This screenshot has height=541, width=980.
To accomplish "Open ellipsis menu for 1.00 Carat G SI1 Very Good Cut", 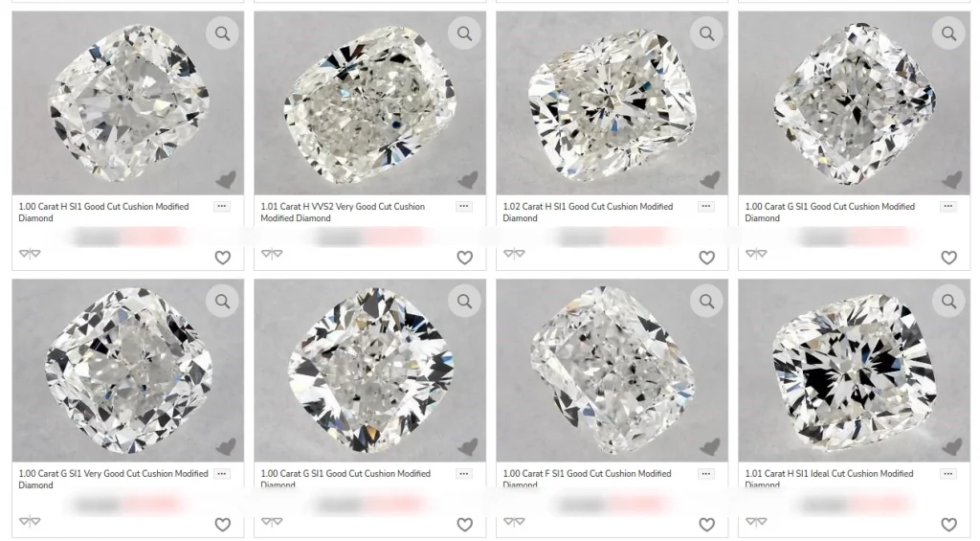I will (x=222, y=473).
